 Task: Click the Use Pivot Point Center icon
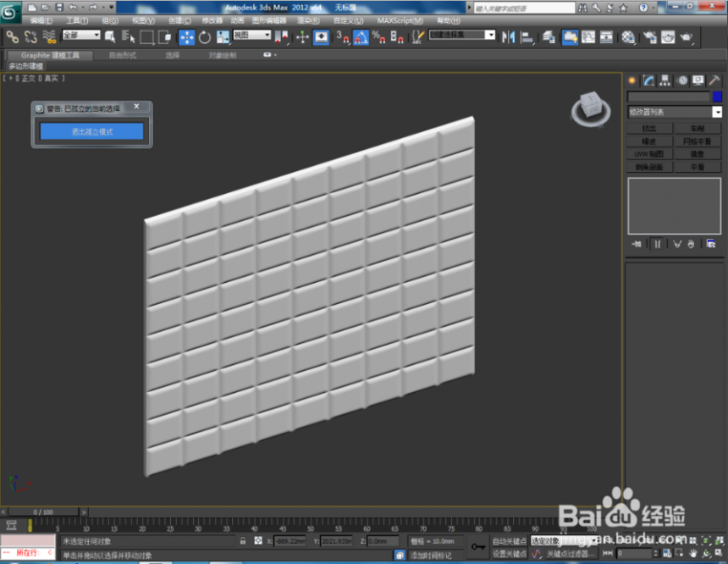tap(281, 36)
